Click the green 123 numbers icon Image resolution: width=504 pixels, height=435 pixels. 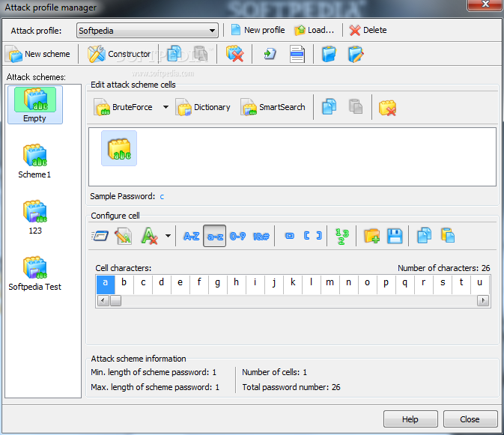coord(341,236)
